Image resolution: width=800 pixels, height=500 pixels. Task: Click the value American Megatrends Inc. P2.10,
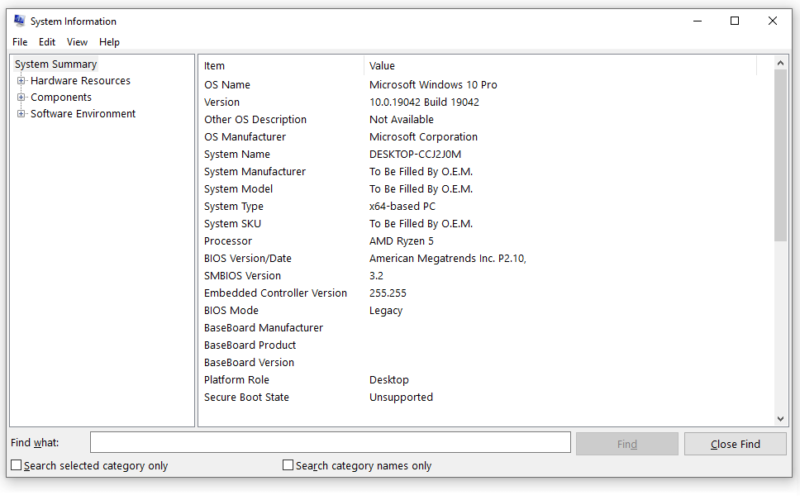(x=447, y=258)
